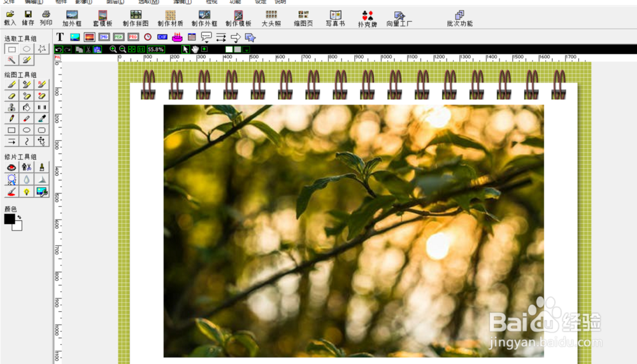Click the paste clipboard icon

click(x=97, y=50)
